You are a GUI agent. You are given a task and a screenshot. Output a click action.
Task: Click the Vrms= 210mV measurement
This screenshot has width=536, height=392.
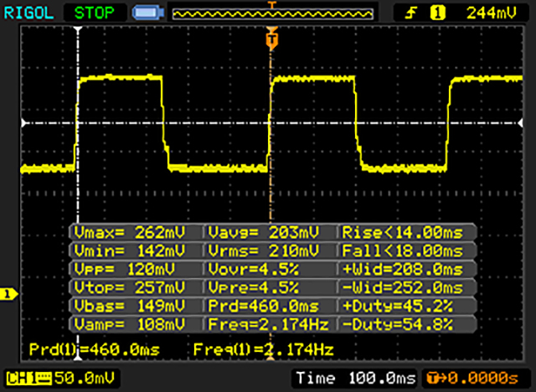[x=264, y=250]
